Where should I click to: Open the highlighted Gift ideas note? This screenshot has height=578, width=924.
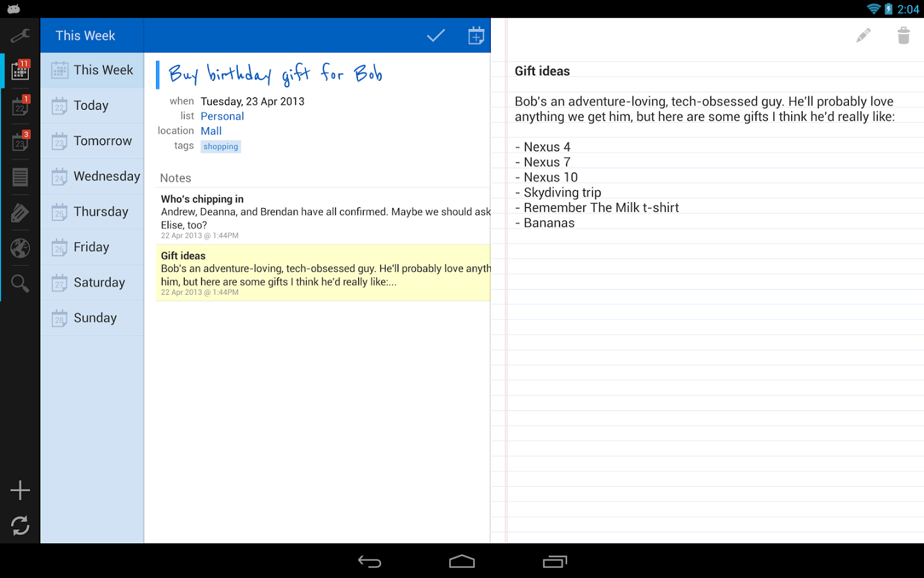tap(323, 272)
